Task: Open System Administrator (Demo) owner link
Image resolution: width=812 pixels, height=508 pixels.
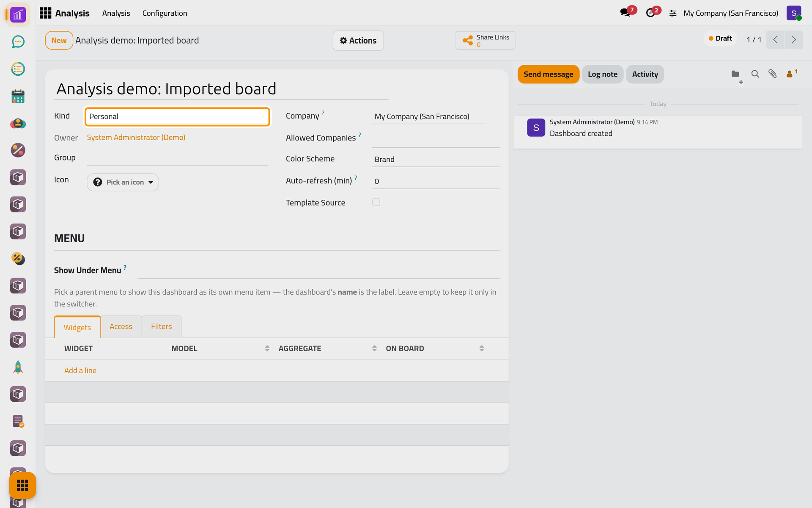Action: click(136, 138)
